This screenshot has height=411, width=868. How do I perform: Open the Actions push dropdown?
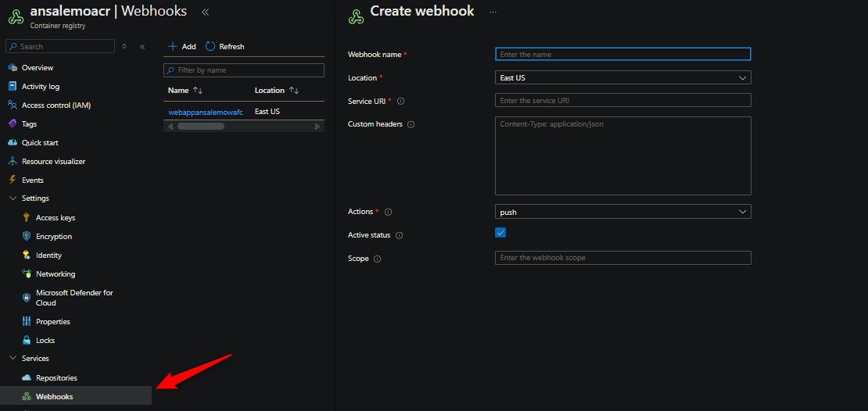tap(622, 211)
